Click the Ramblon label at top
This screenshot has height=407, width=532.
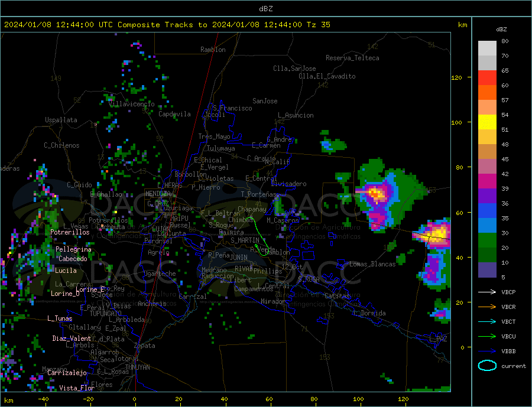pyautogui.click(x=213, y=50)
